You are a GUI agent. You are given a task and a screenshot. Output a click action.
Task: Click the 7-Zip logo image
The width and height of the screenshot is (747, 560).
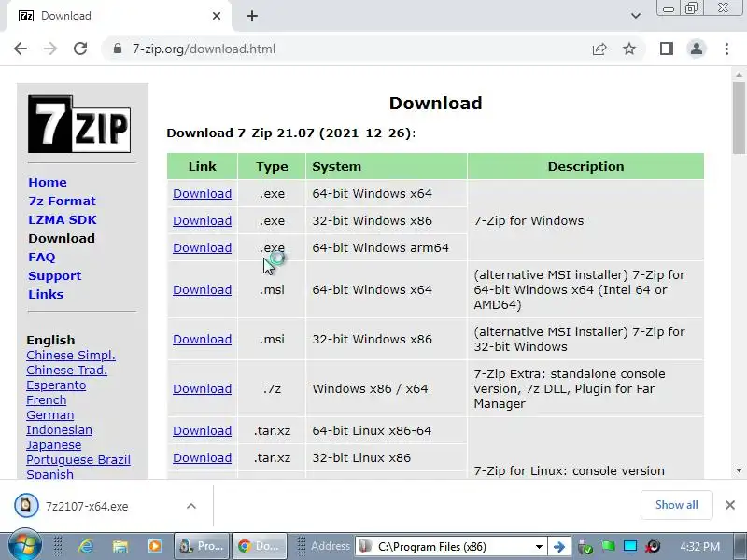pos(79,124)
